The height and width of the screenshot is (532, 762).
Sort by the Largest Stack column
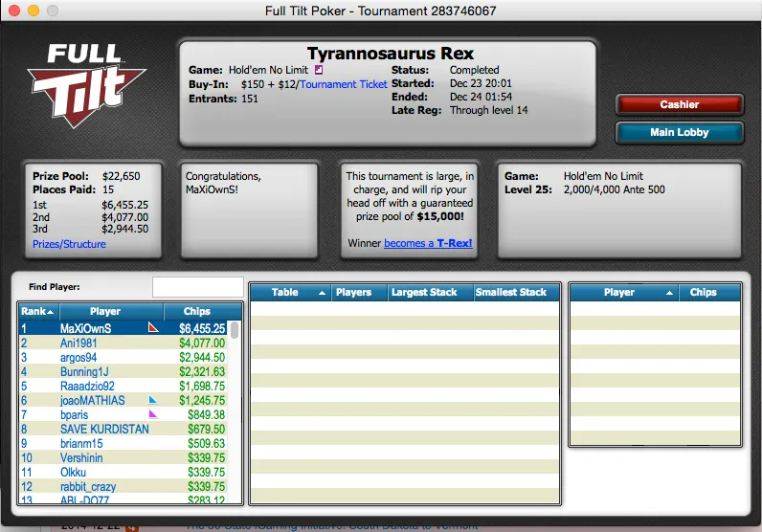(430, 292)
